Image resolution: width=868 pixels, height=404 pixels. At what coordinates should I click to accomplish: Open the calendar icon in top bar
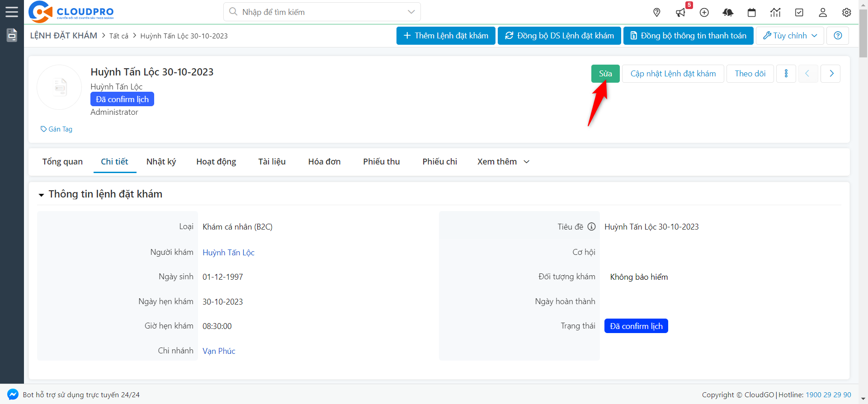752,13
